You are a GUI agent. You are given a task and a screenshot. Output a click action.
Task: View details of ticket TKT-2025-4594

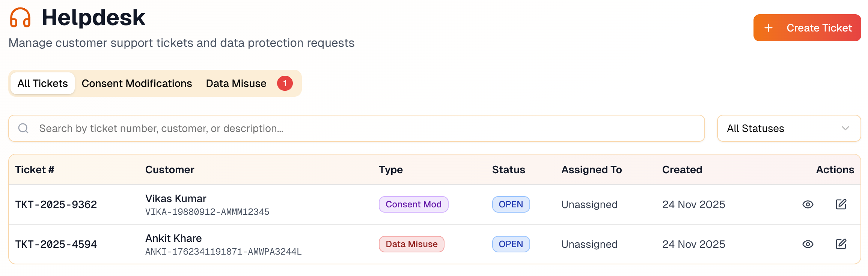(x=808, y=244)
